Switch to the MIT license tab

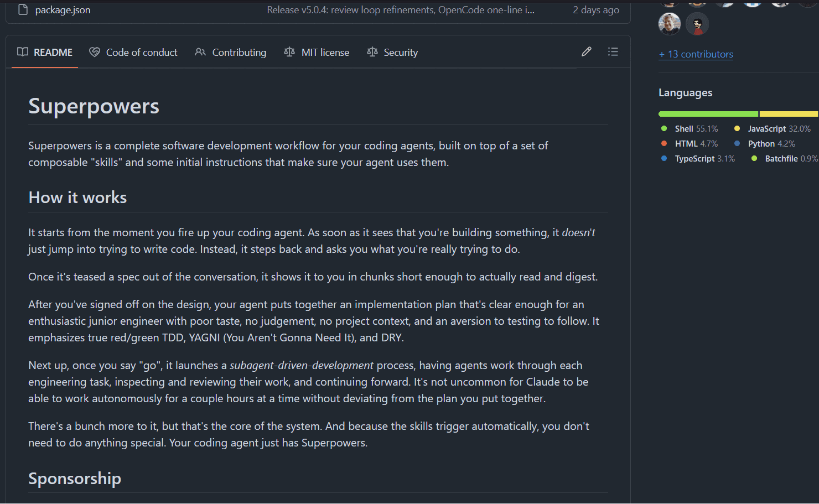pyautogui.click(x=317, y=52)
